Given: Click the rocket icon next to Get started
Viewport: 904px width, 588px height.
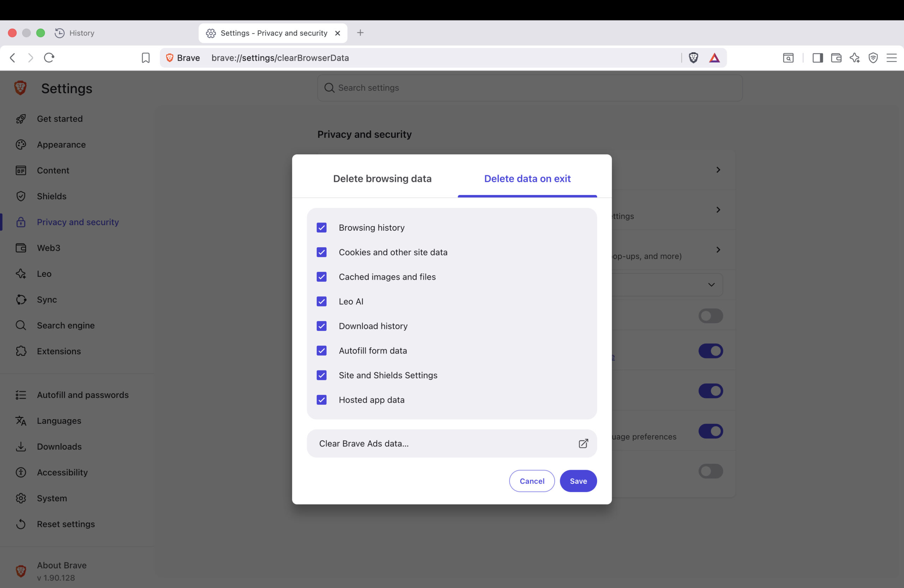Looking at the screenshot, I should (21, 119).
